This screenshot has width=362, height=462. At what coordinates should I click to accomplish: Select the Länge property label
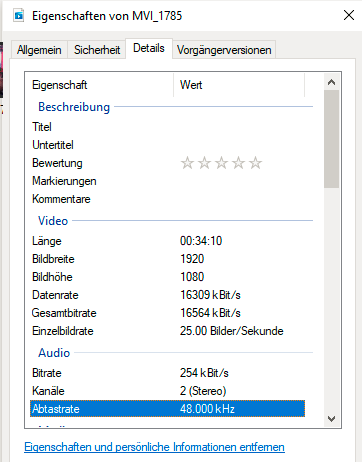click(47, 241)
